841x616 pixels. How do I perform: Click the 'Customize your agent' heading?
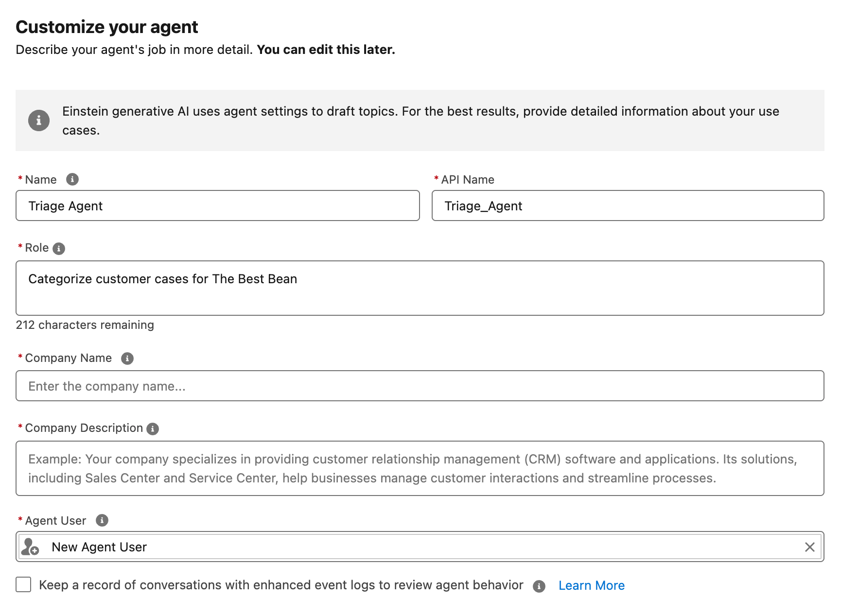[107, 27]
